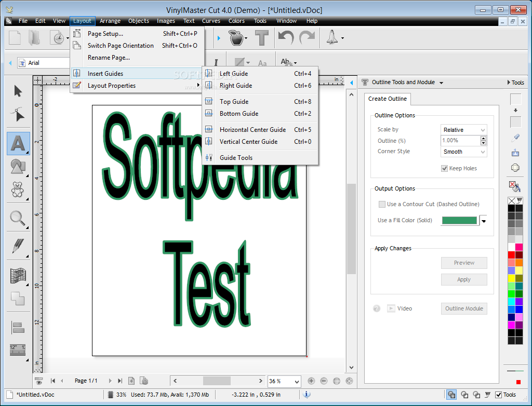The width and height of the screenshot is (532, 406).
Task: Click the info icon in status bar
Action: pyautogui.click(x=307, y=394)
